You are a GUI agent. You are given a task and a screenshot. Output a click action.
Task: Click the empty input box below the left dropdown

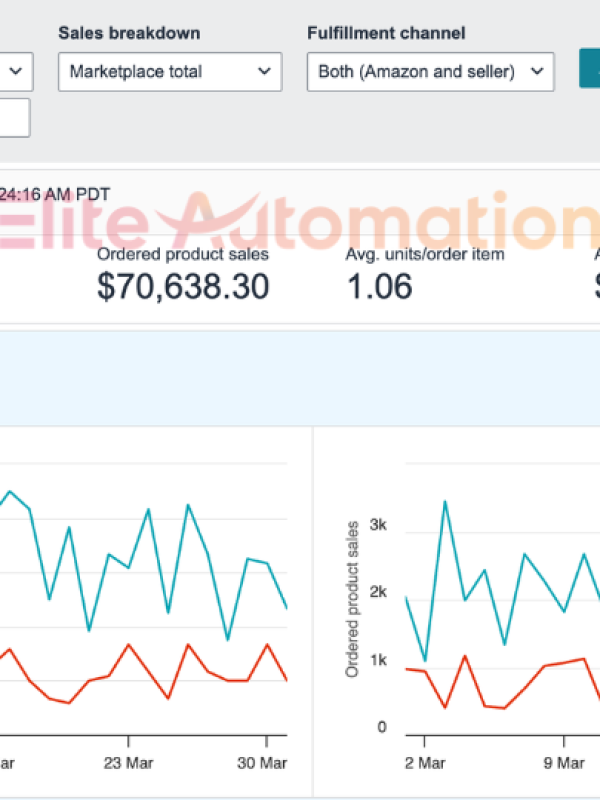(15, 118)
